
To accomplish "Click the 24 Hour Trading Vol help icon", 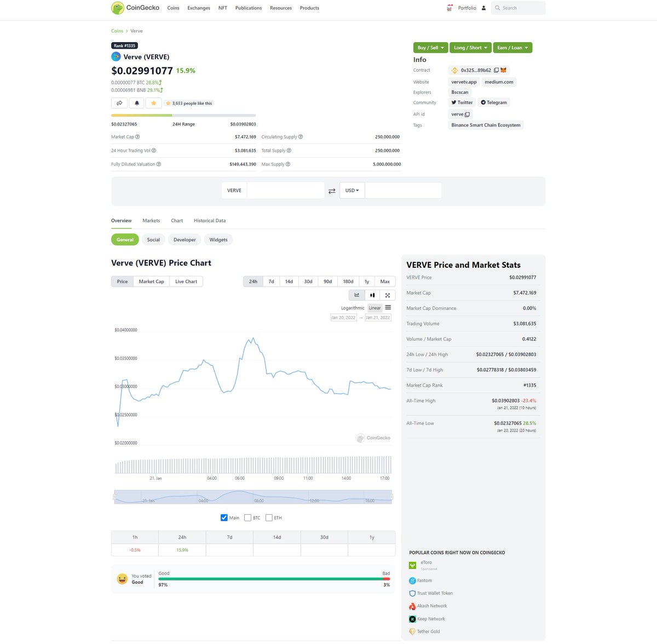I will coord(154,151).
